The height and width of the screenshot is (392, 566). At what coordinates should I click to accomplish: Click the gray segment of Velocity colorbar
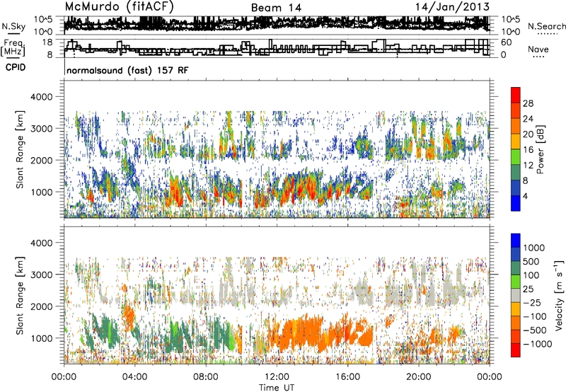click(x=516, y=295)
